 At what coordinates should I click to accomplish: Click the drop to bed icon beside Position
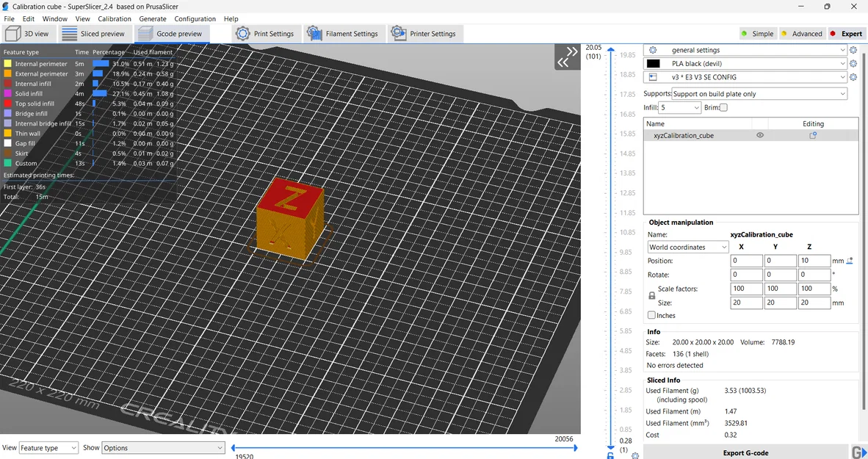click(x=850, y=260)
